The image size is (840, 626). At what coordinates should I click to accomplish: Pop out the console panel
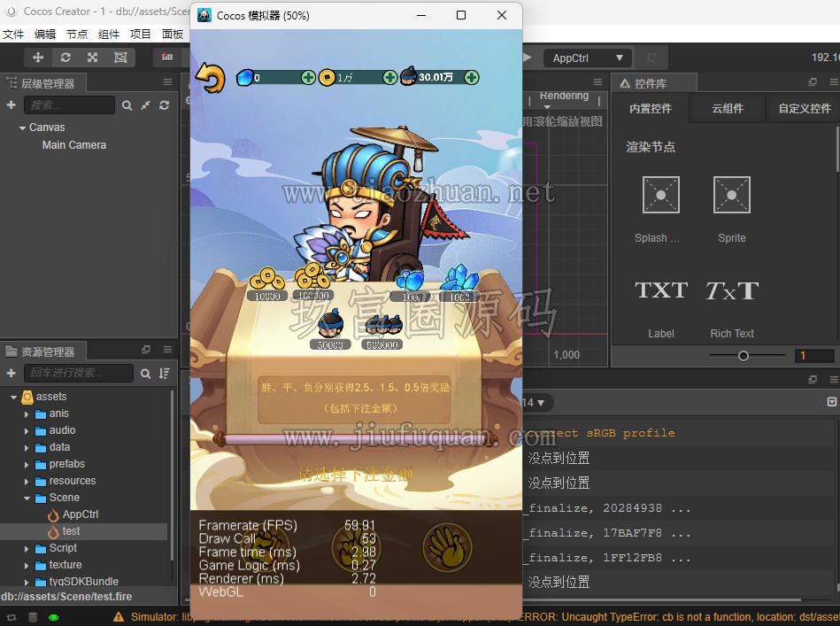coord(813,380)
